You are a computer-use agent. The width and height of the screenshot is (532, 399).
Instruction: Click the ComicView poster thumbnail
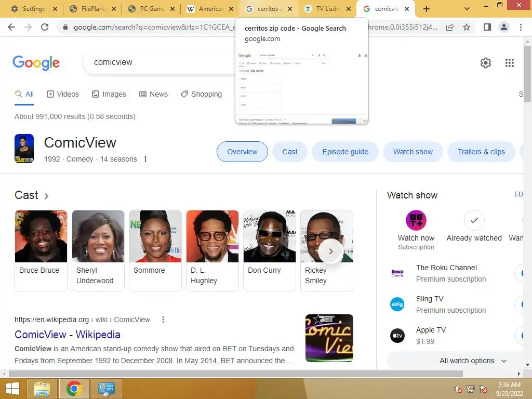24,149
